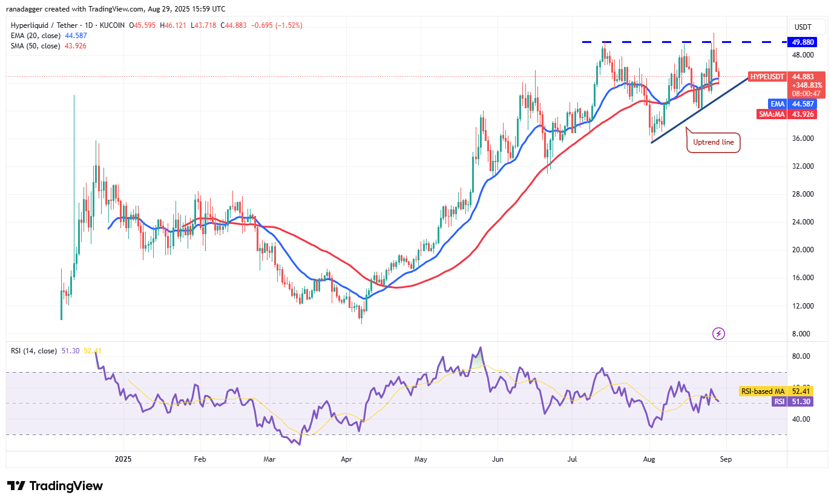Select the Hyperliquid / Tether symbol title
The width and height of the screenshot is (834, 504).
[45, 25]
